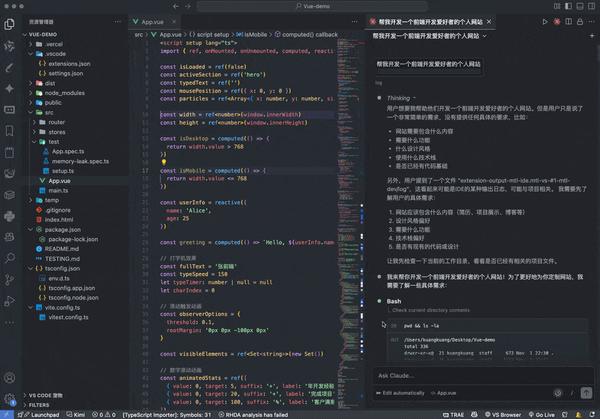Click the Accounts avatar icon
The width and height of the screenshot is (600, 419).
pyautogui.click(x=9, y=378)
